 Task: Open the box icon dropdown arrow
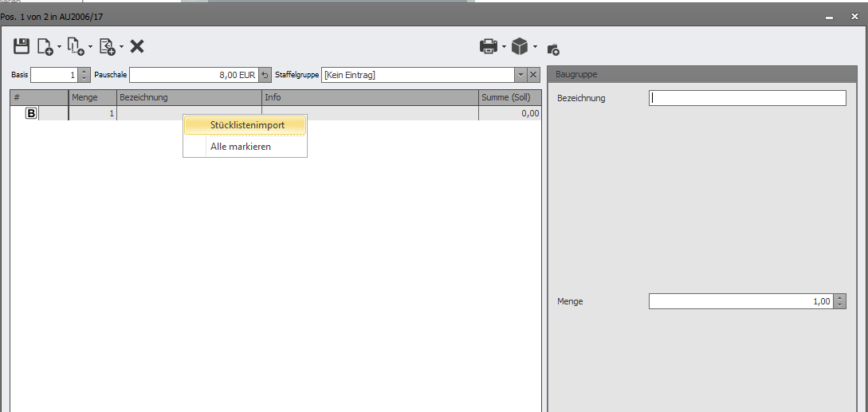[x=536, y=47]
